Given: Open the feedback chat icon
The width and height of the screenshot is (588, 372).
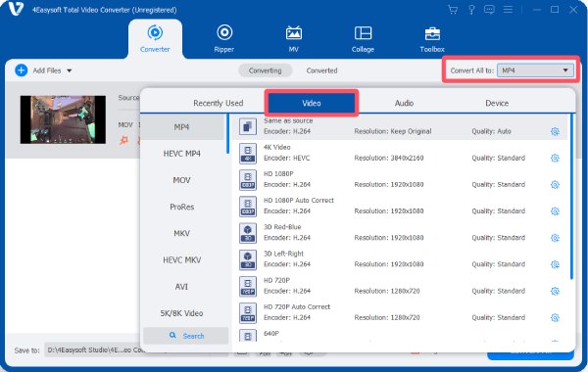Looking at the screenshot, I should (x=489, y=10).
